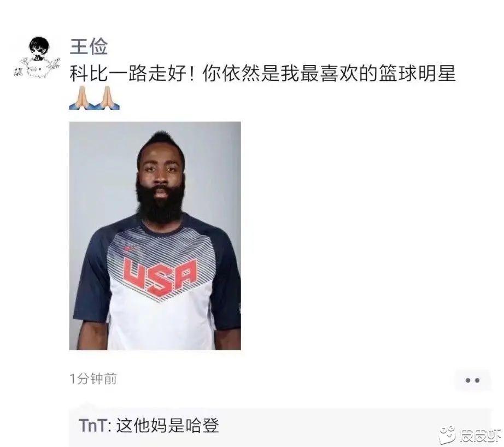Viewport: 504px width, 447px height.
Task: Click commenter name TnT
Action: click(92, 426)
